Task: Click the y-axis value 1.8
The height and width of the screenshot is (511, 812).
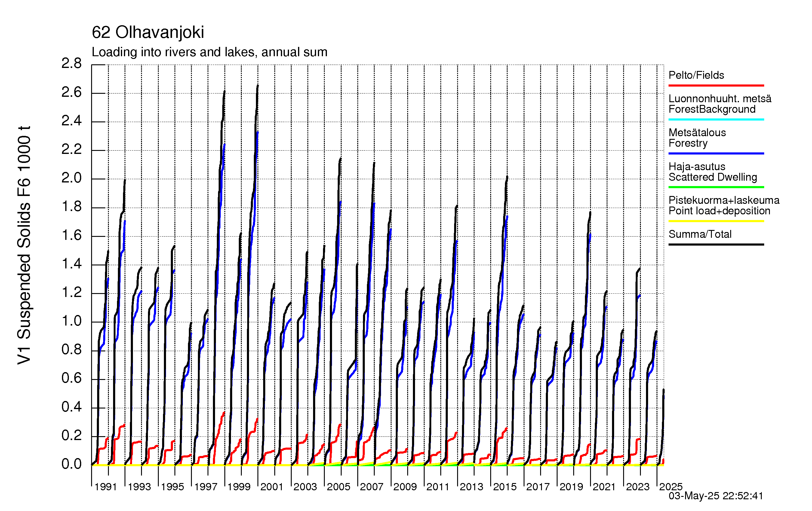Action: coord(72,207)
